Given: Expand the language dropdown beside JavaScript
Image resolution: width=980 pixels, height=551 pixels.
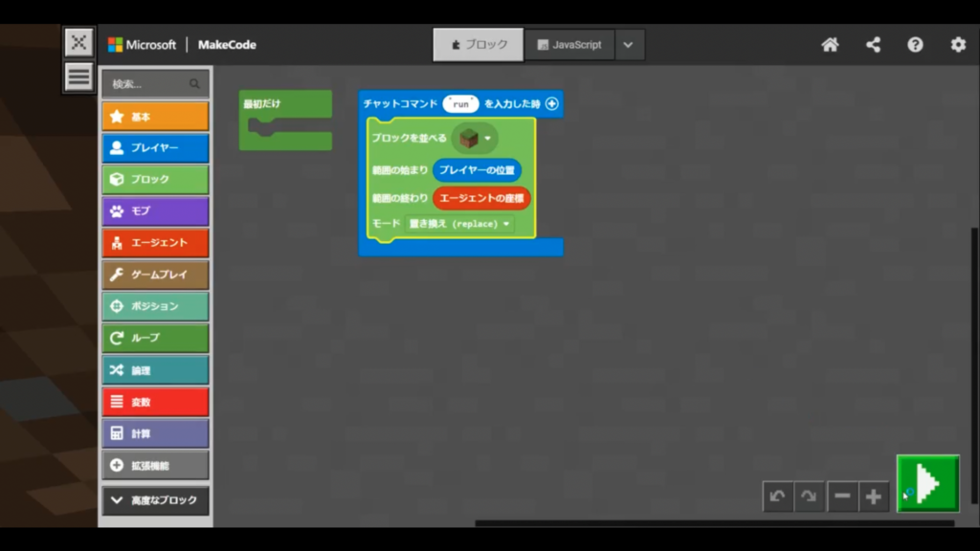Looking at the screenshot, I should pyautogui.click(x=629, y=45).
